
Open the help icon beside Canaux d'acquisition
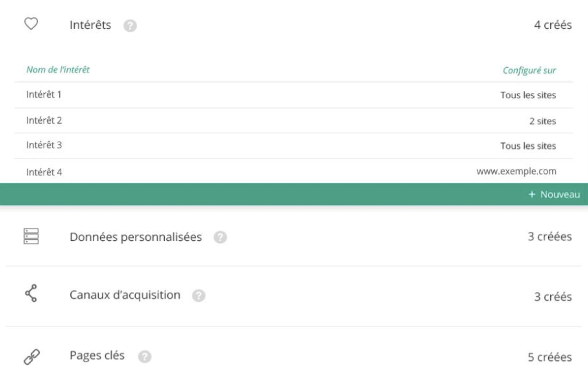[x=199, y=295]
